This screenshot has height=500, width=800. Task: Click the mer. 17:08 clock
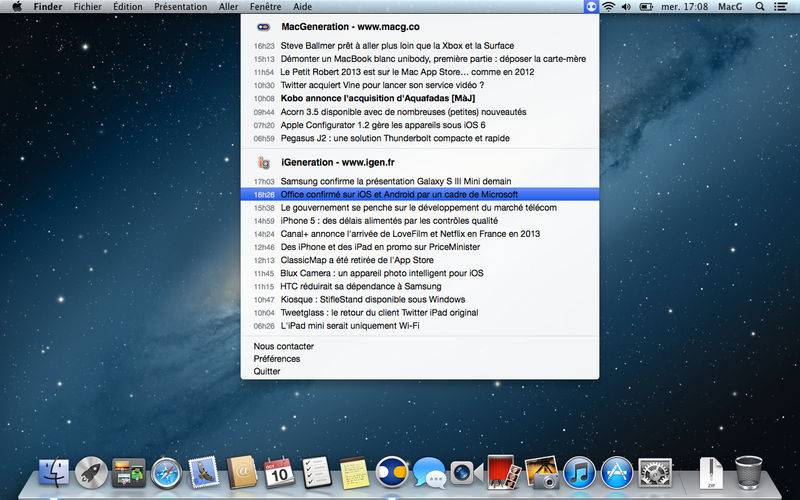(x=685, y=7)
